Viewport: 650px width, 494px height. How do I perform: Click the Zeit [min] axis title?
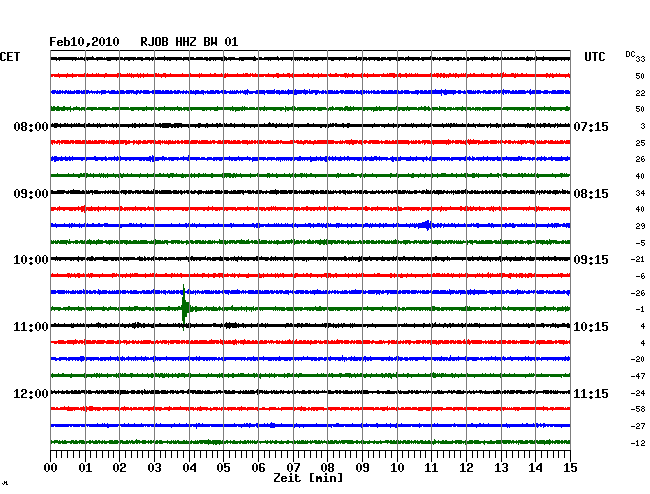(308, 478)
